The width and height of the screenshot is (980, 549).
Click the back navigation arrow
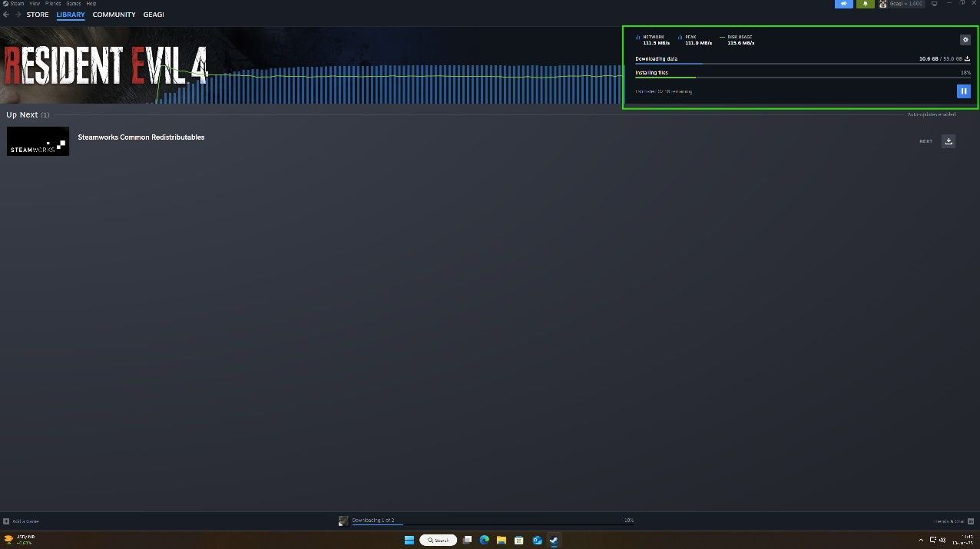tap(6, 15)
